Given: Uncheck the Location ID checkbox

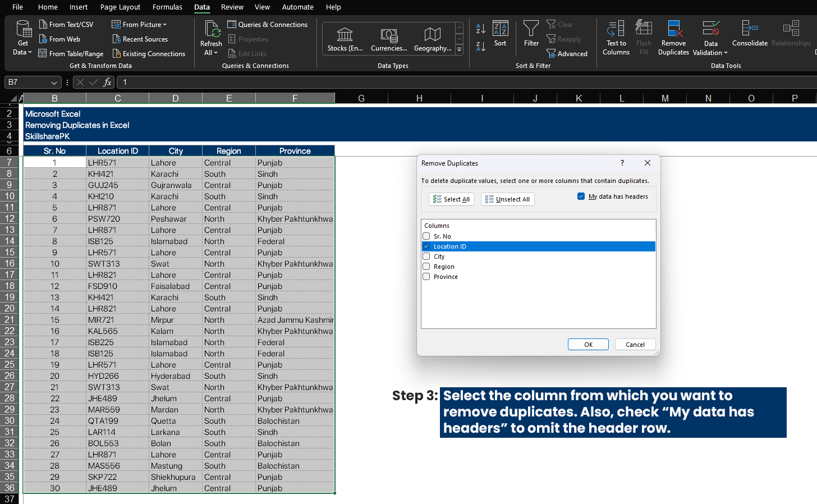Looking at the screenshot, I should [x=426, y=246].
